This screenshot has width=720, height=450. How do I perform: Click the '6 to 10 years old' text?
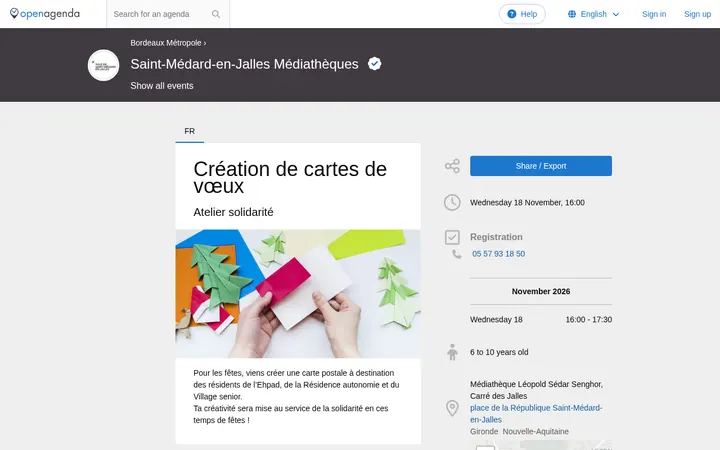(499, 352)
